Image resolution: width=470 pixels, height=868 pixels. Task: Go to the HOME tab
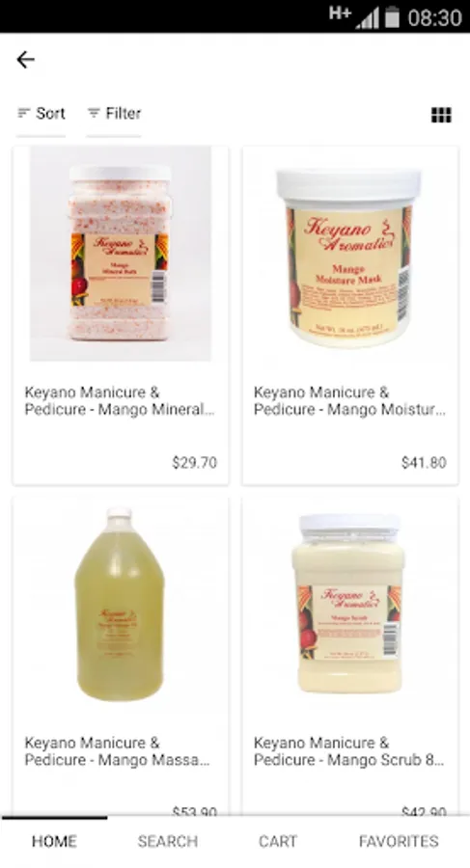(54, 841)
